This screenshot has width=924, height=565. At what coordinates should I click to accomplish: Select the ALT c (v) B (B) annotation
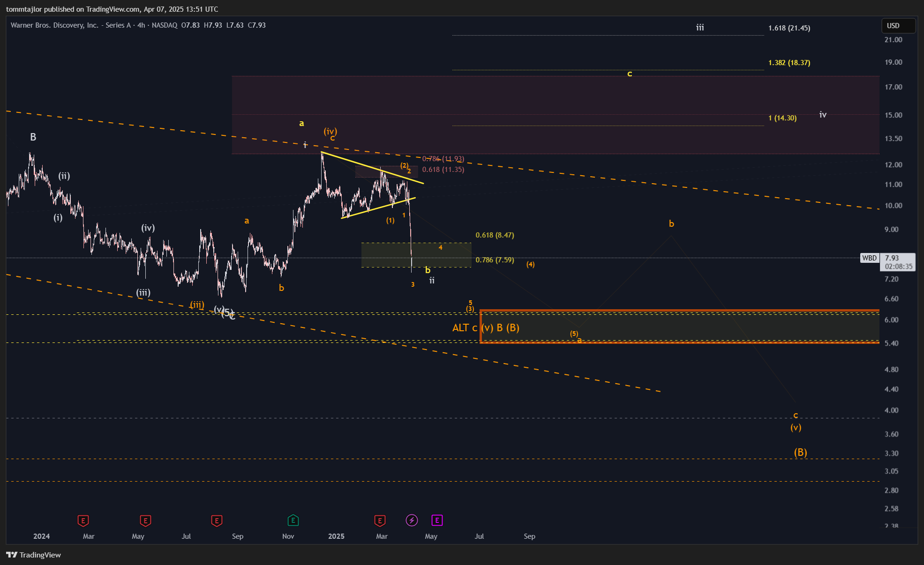pos(486,328)
